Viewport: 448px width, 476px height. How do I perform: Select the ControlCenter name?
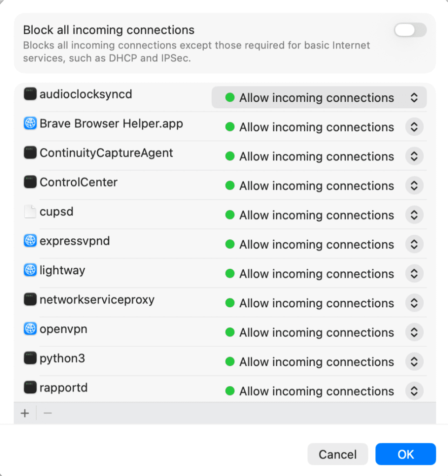tap(78, 182)
